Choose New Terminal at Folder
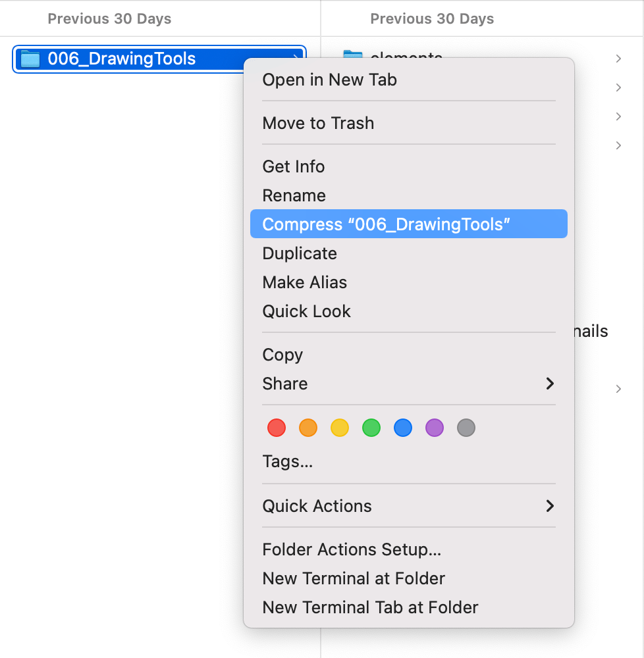This screenshot has width=644, height=658. click(408, 578)
